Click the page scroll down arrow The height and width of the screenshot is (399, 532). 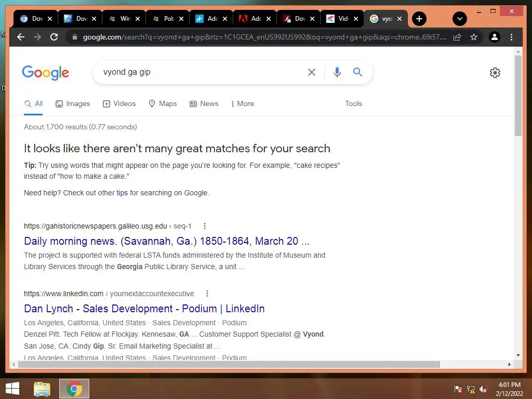(x=518, y=355)
